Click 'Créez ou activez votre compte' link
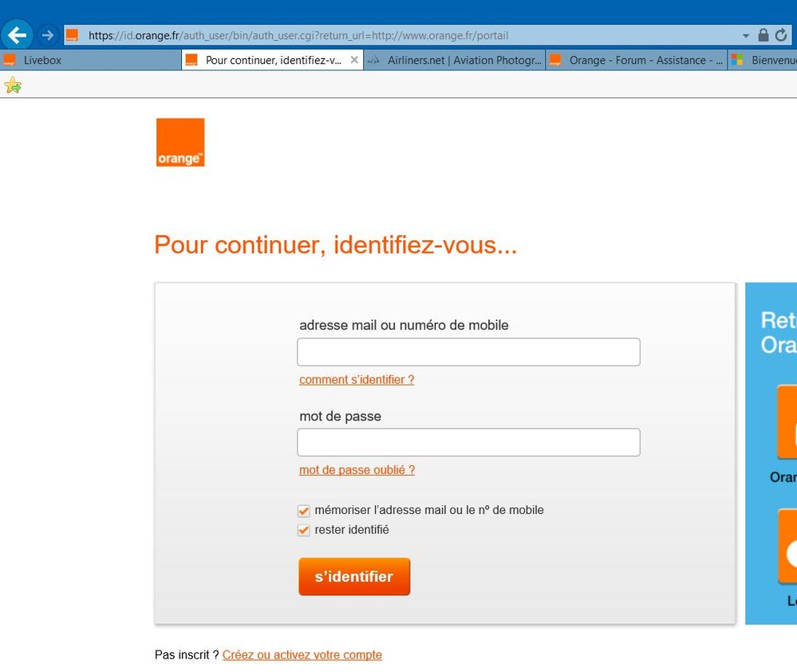This screenshot has height=672, width=797. click(x=302, y=654)
